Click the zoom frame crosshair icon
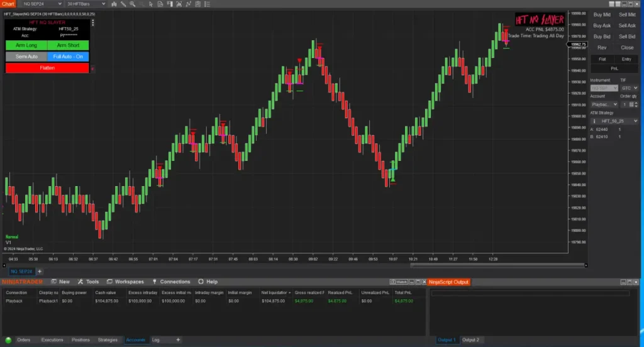 coord(179,4)
